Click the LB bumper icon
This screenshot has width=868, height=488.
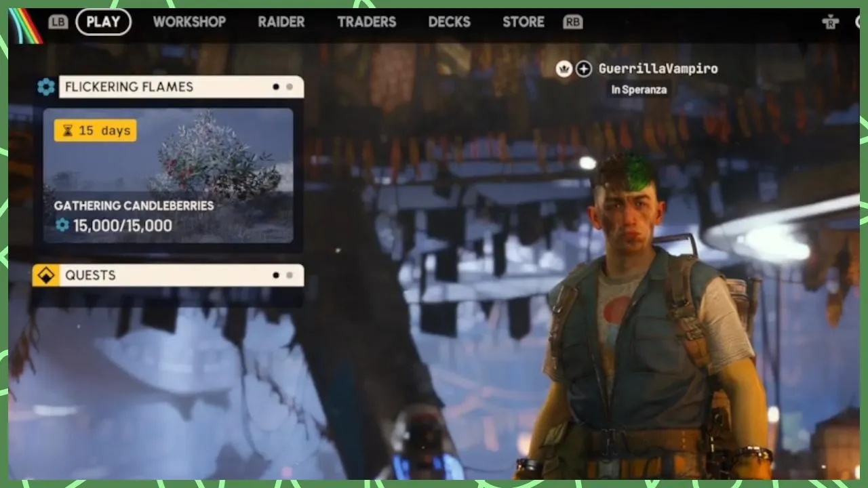pos(58,22)
